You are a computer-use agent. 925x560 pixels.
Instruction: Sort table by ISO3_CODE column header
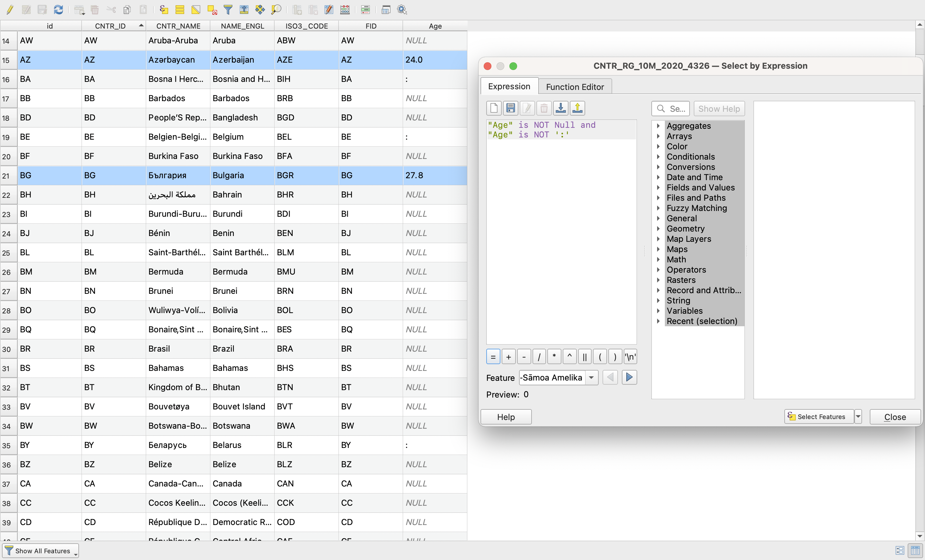pyautogui.click(x=306, y=26)
